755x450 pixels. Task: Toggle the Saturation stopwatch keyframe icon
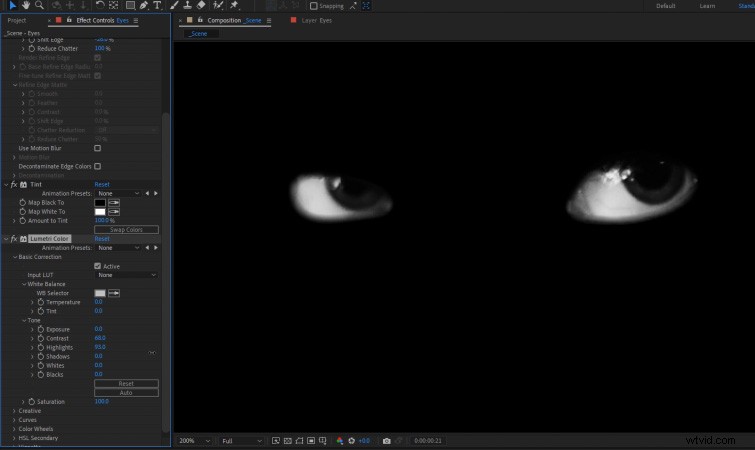(x=32, y=401)
